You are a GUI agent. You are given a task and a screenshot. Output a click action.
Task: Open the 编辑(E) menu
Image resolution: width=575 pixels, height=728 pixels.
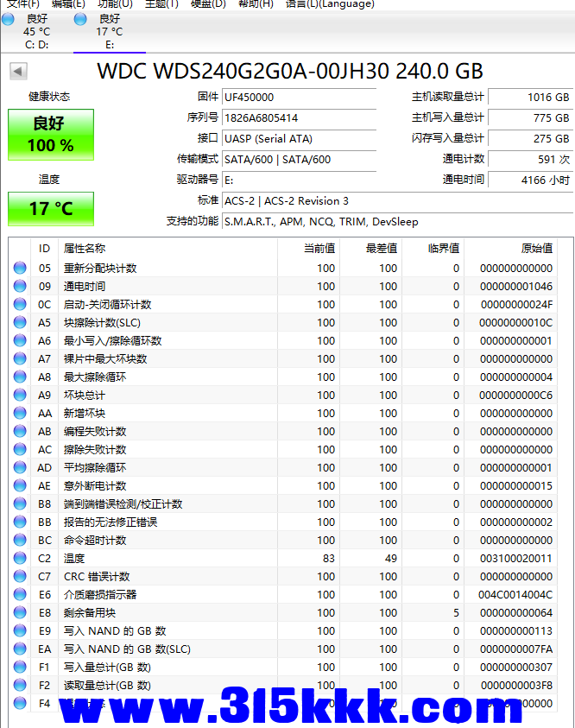pos(68,3)
